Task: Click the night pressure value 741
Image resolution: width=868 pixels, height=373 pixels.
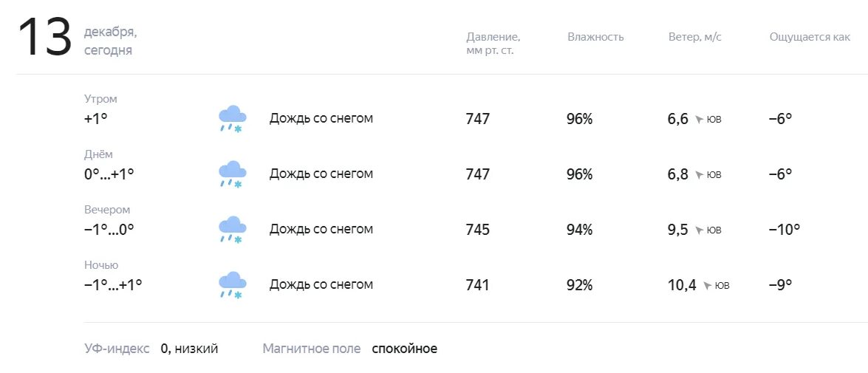Action: [478, 285]
